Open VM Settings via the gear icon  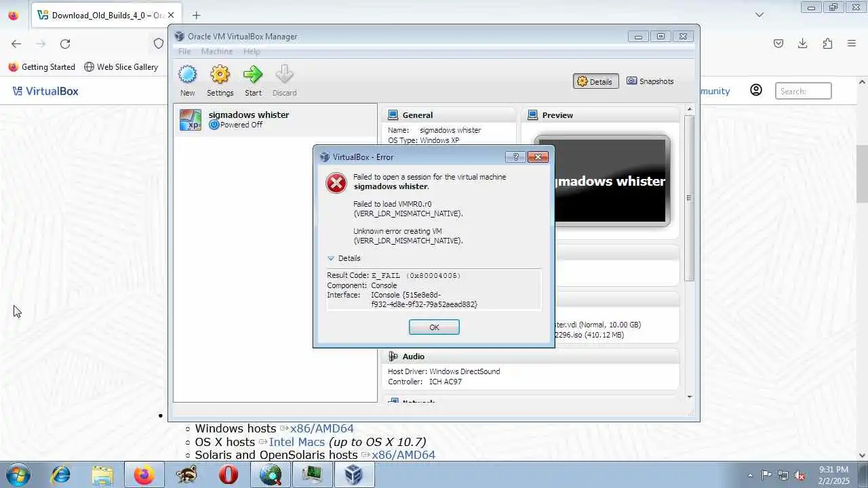[x=220, y=75]
